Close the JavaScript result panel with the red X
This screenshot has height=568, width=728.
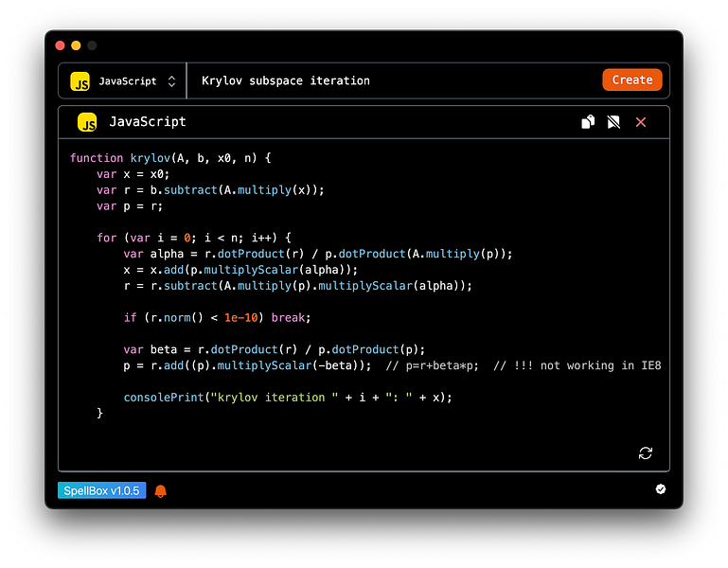tap(641, 122)
